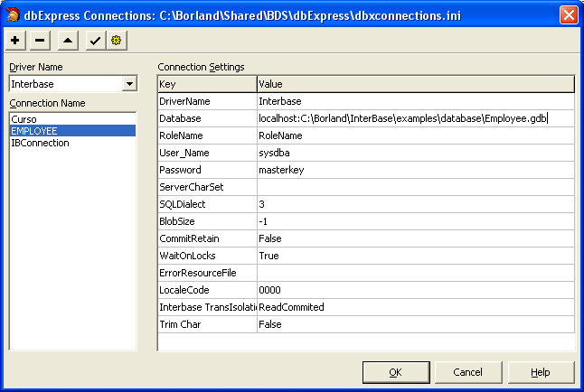Click the checkmark test connection icon
The image size is (584, 392).
pyautogui.click(x=95, y=42)
